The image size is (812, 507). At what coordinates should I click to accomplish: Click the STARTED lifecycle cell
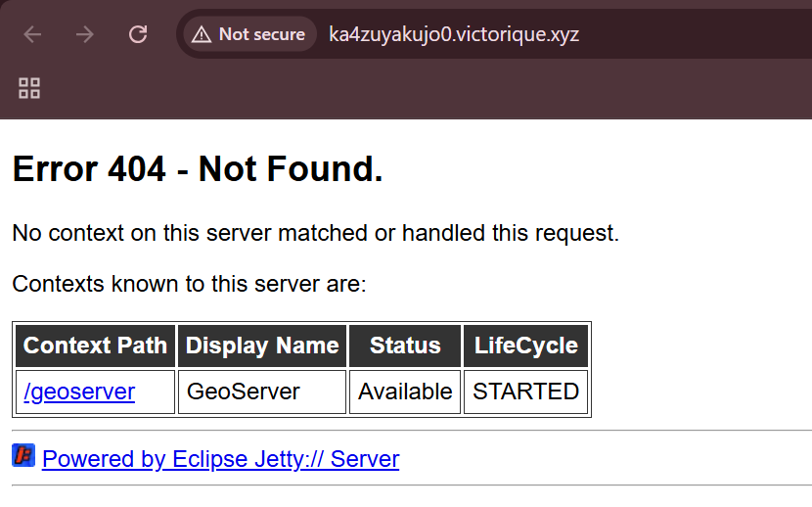[x=525, y=392]
